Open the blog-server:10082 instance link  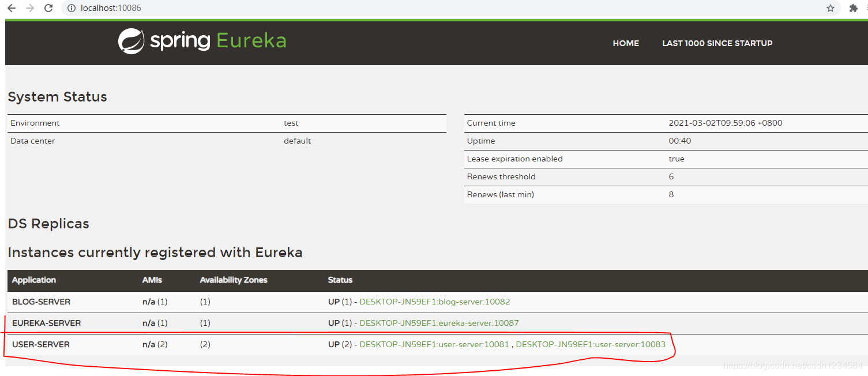coord(434,302)
